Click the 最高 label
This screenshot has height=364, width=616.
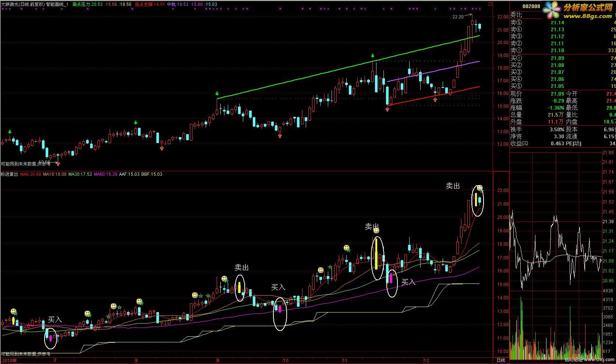572,101
